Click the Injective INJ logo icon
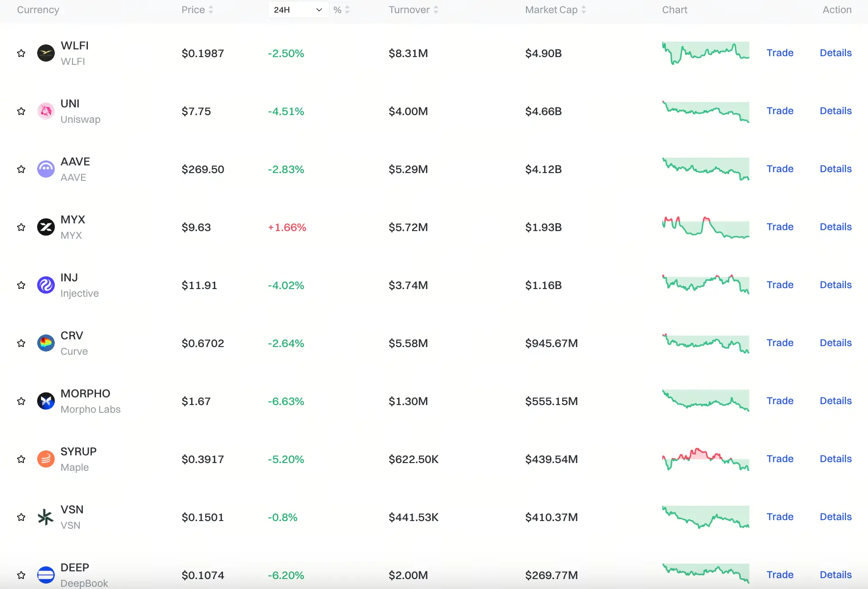The image size is (868, 589). tap(46, 285)
